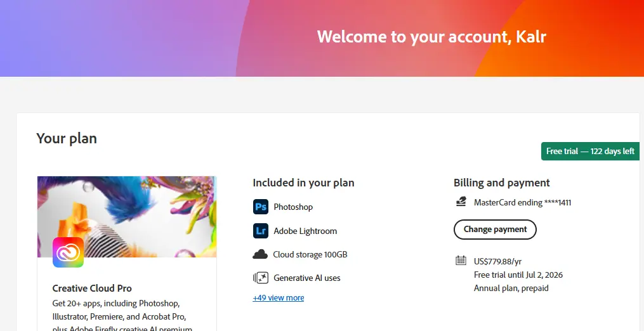Click the Photoshop Ps icon

point(260,207)
